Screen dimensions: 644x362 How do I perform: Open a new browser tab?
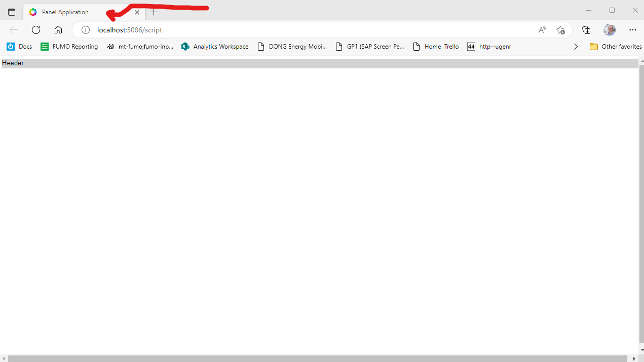coord(154,12)
